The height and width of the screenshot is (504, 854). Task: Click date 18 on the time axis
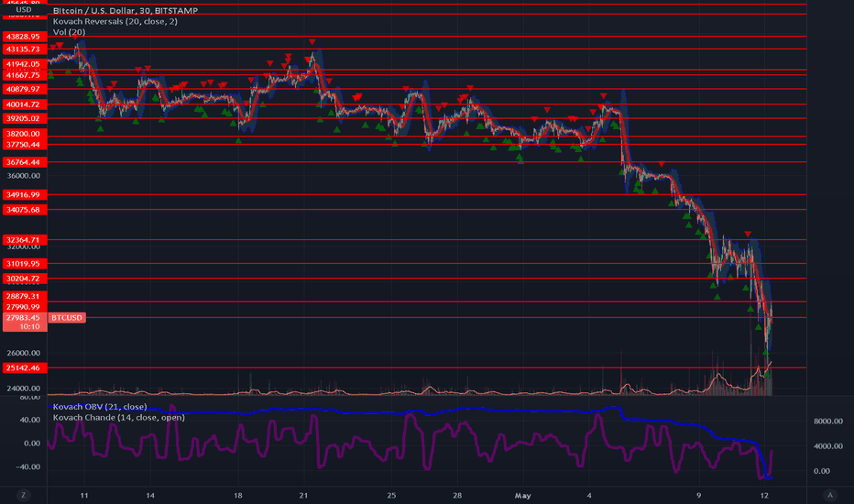click(x=238, y=496)
